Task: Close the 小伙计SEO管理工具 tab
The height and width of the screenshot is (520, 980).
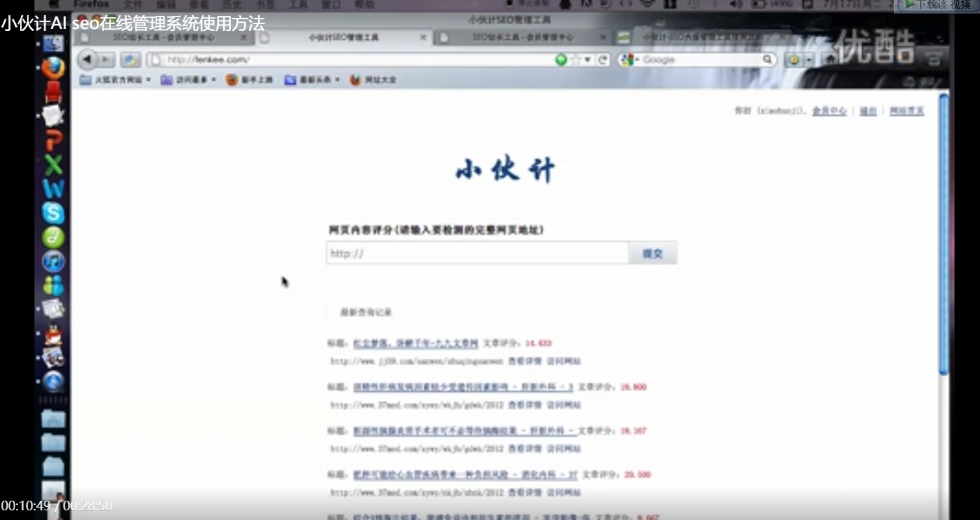Action: (x=423, y=37)
